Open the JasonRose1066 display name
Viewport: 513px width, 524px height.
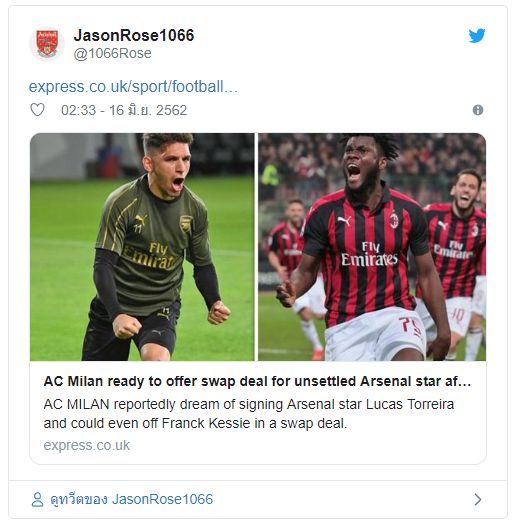[134, 35]
